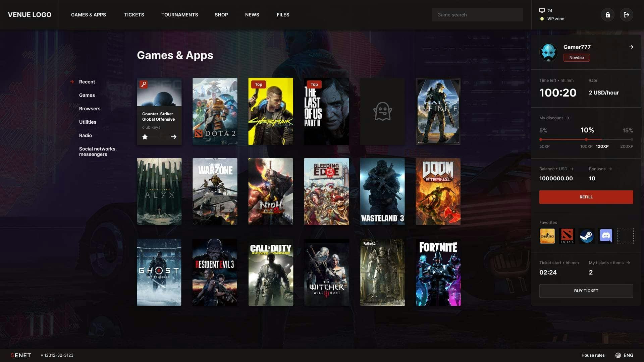The height and width of the screenshot is (362, 644).
Task: Click the lock icon in header
Action: click(607, 15)
